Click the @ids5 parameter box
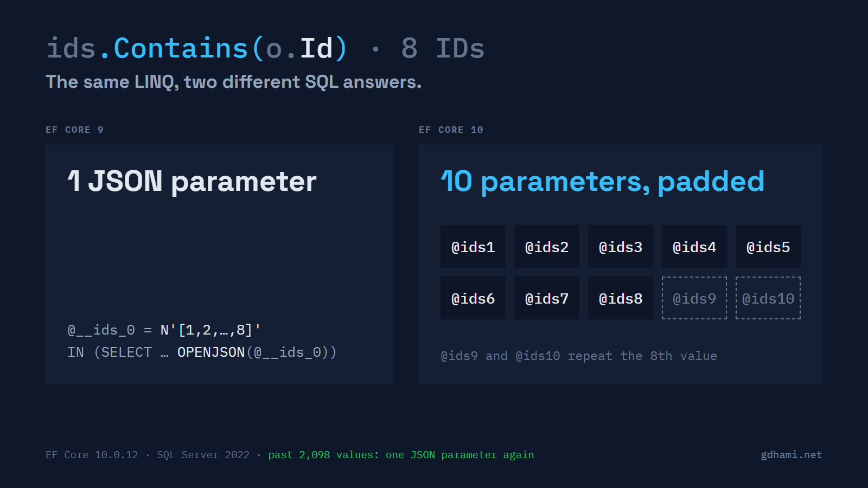 click(x=768, y=247)
